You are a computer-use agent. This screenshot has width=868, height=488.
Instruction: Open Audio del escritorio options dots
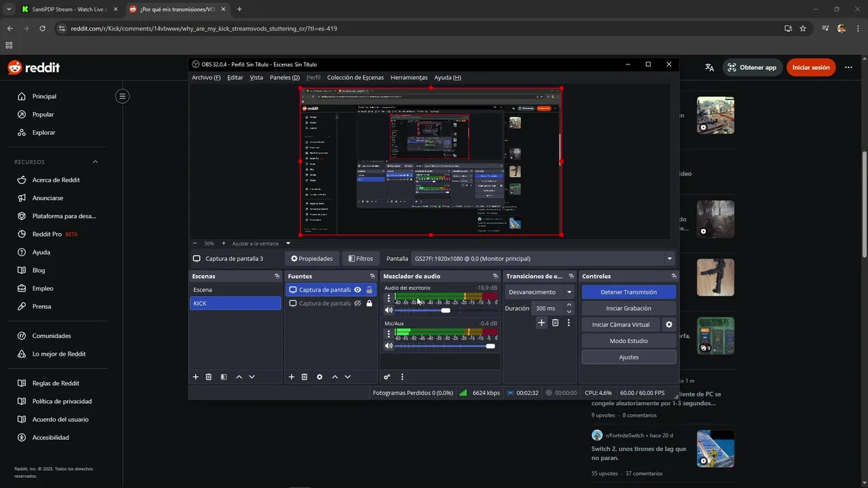click(x=389, y=298)
